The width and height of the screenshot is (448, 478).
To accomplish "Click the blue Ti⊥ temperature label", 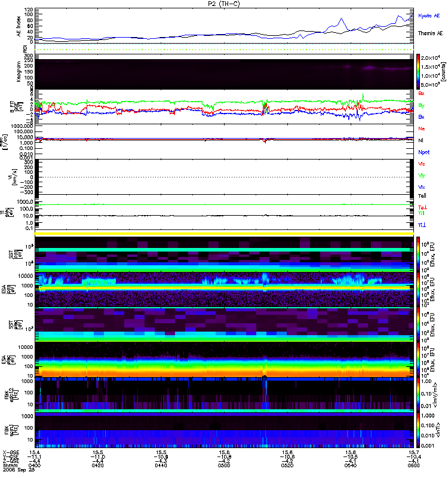I will [422, 225].
